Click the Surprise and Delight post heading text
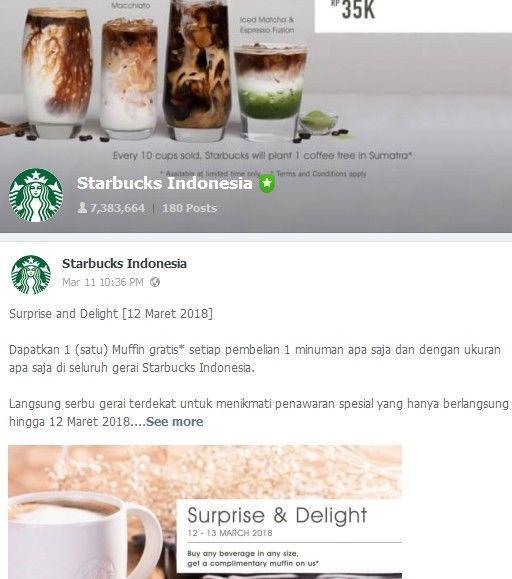Screen dimensions: 512x579 [111, 314]
